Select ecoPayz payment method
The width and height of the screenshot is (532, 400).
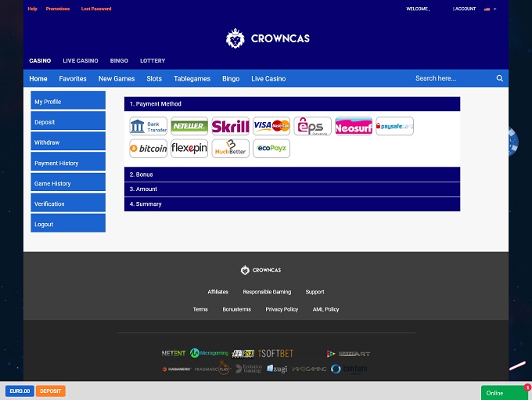point(271,149)
